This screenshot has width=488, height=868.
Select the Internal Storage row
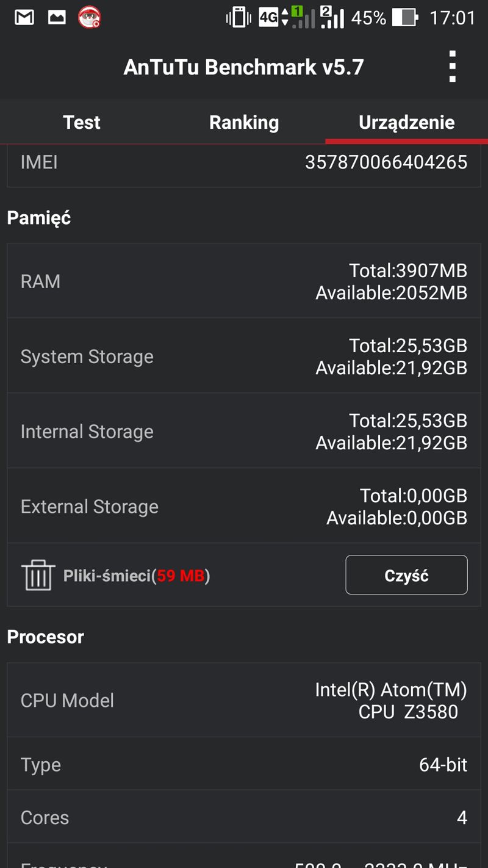click(244, 431)
